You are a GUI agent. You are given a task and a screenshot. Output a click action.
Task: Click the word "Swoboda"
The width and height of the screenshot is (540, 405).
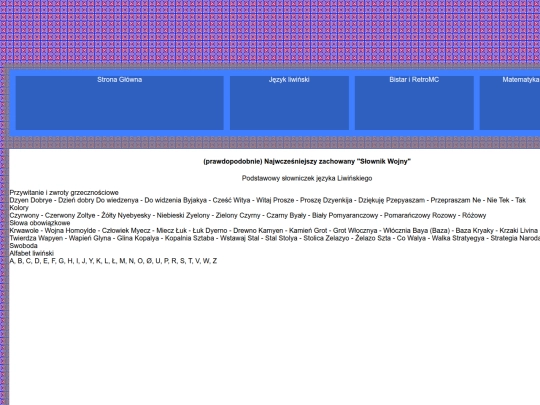pos(23,246)
